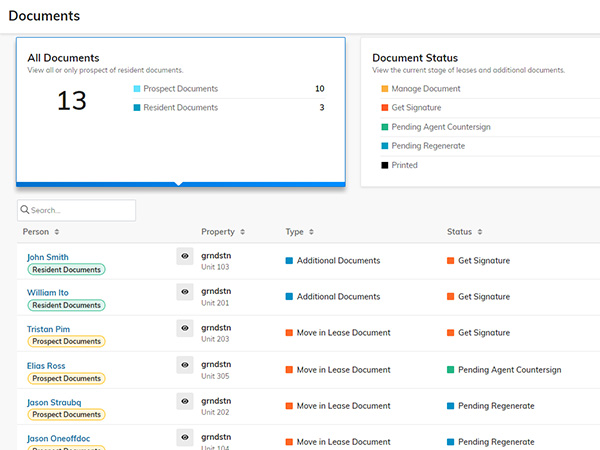The width and height of the screenshot is (600, 450).
Task: Click the black Printed swatch
Action: (x=385, y=165)
